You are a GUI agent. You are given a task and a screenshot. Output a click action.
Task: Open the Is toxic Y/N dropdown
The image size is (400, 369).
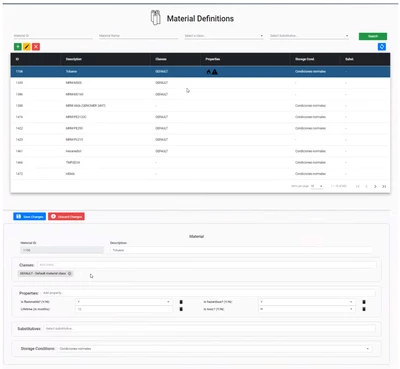306,309
